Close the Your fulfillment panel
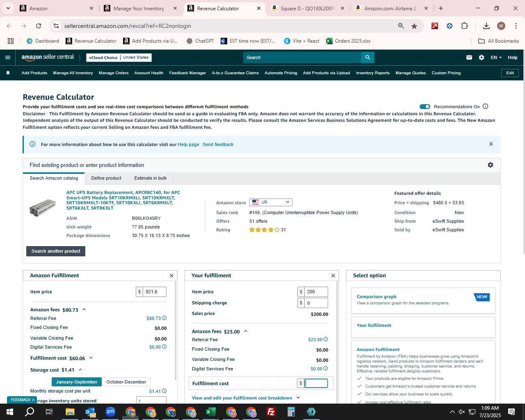 point(333,276)
